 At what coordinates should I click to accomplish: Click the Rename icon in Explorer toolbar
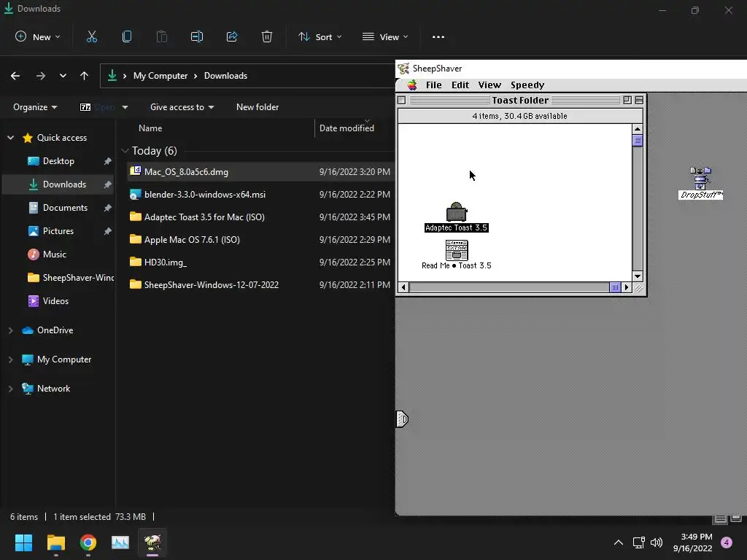tap(197, 36)
